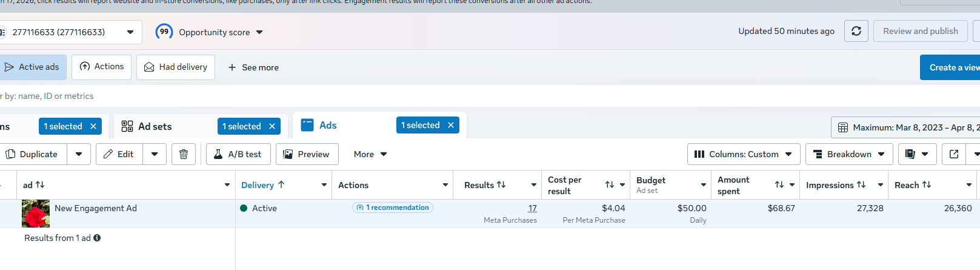This screenshot has width=980, height=270.
Task: Click the refresh data icon
Action: (856, 31)
